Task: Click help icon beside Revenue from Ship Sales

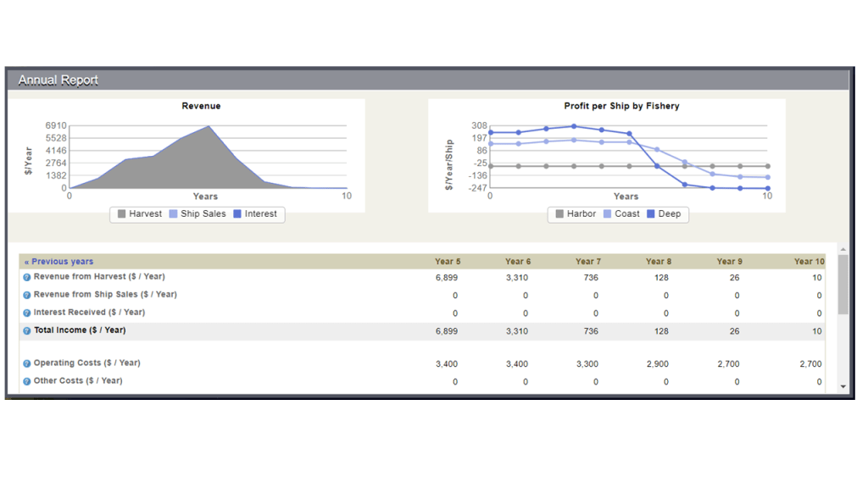Action: coord(27,295)
